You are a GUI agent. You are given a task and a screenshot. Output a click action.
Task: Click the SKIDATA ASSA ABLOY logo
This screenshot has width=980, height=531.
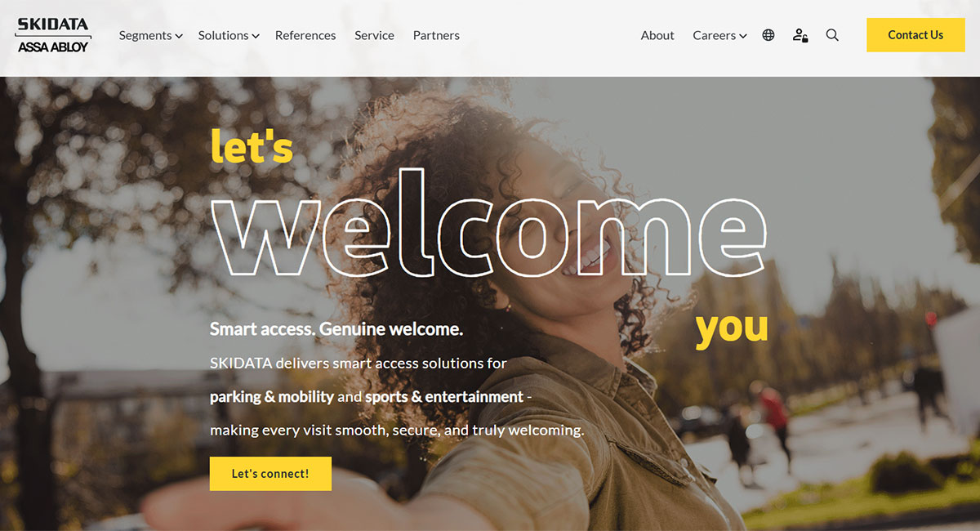coord(53,35)
